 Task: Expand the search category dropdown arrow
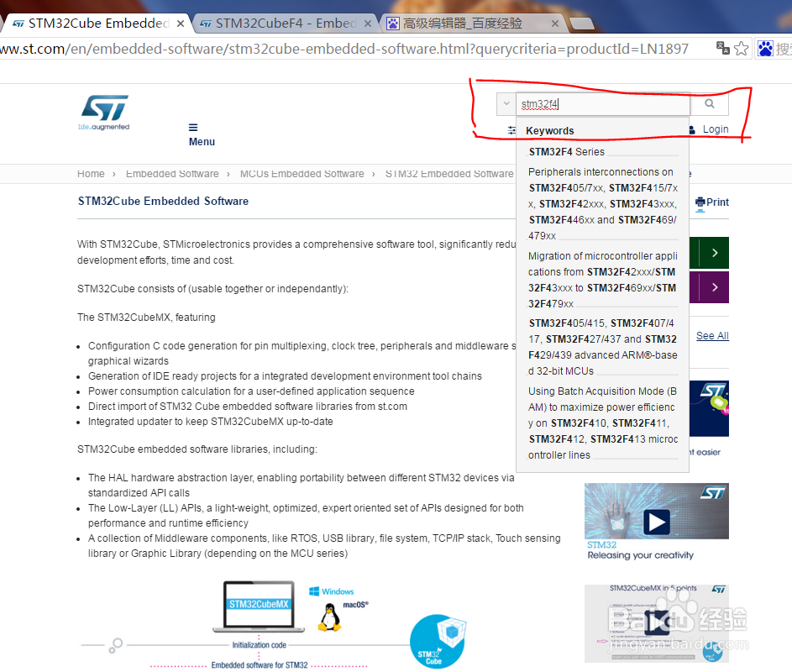[506, 103]
